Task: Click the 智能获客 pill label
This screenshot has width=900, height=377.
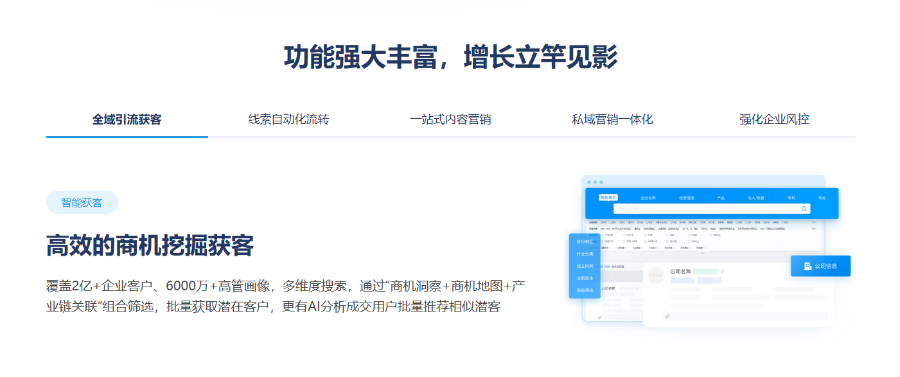Action: pyautogui.click(x=82, y=203)
